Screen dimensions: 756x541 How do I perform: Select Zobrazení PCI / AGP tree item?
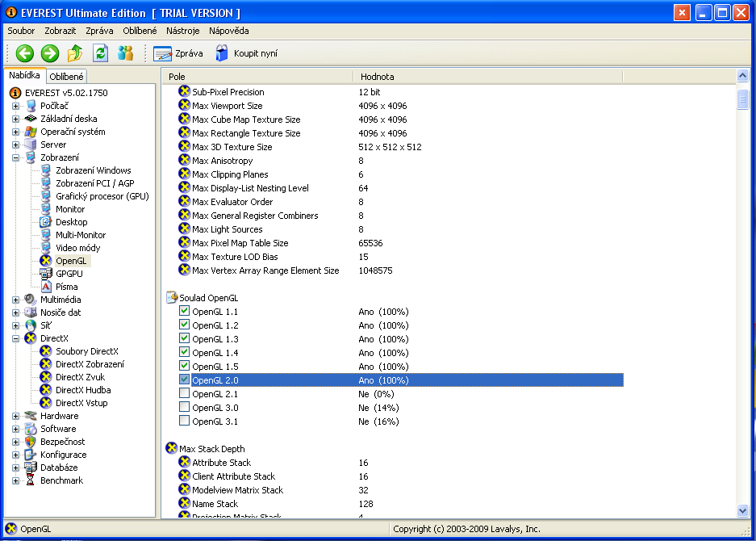coord(94,183)
